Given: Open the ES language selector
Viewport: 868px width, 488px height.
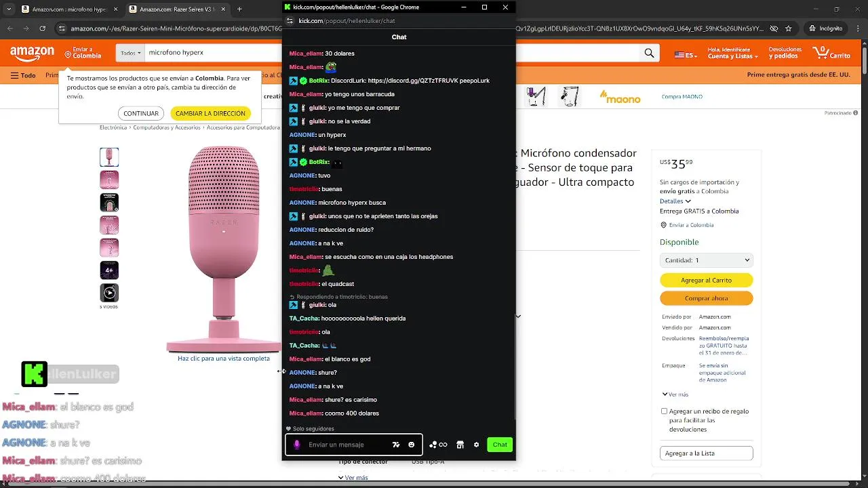Looking at the screenshot, I should 686,54.
